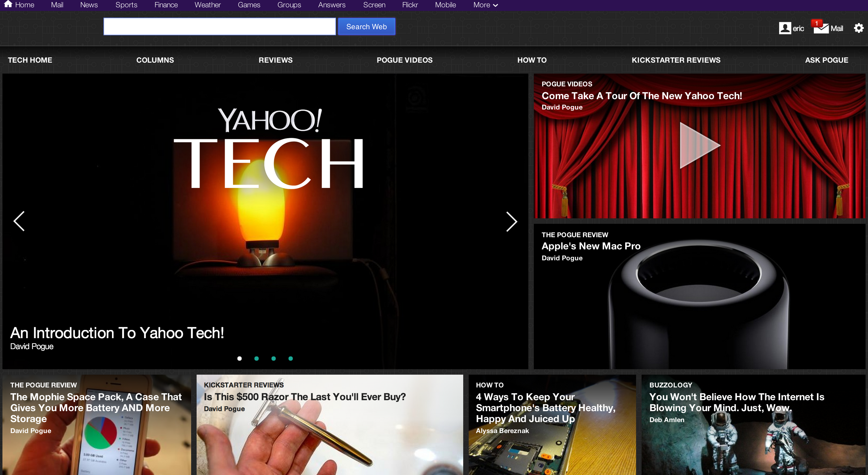
Task: Open 'Apple's New Mac Pro' review
Action: 591,246
